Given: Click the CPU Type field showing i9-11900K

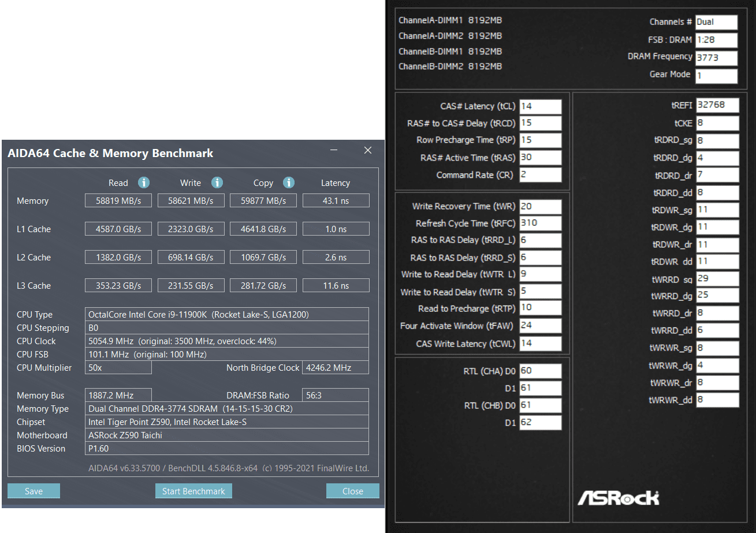Looking at the screenshot, I should (227, 314).
